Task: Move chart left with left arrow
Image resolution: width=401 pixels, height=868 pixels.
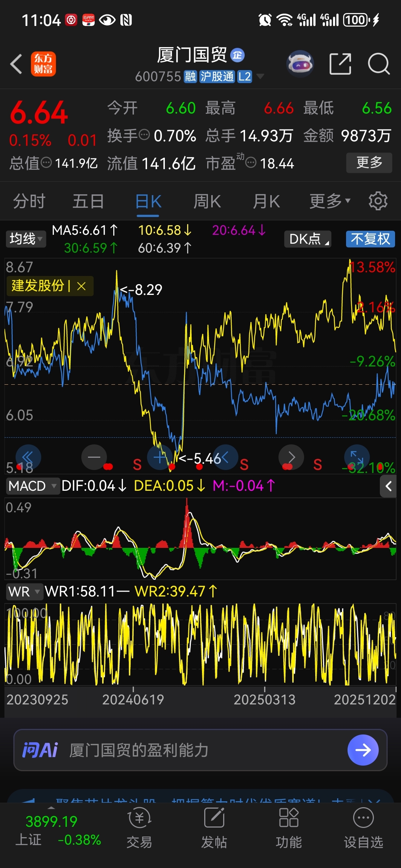Action: click(225, 457)
